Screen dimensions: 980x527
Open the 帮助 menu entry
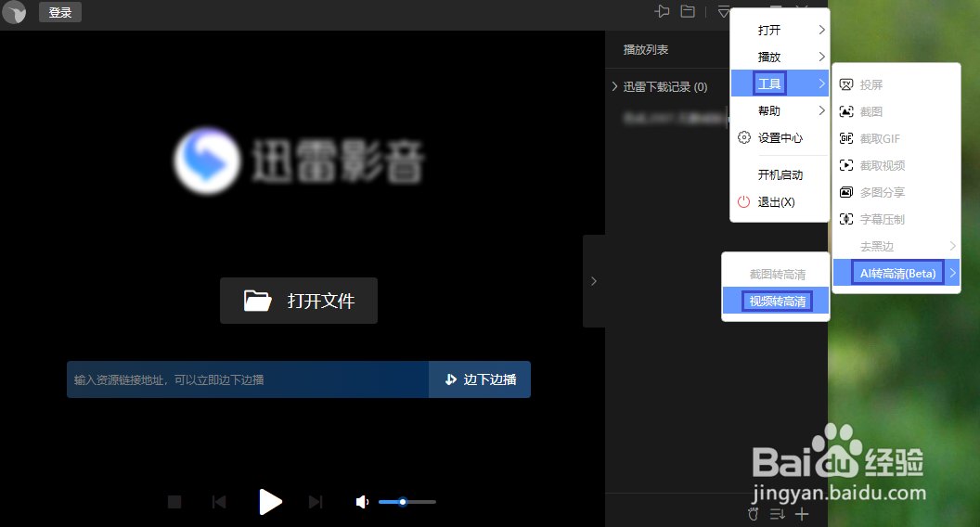click(780, 110)
